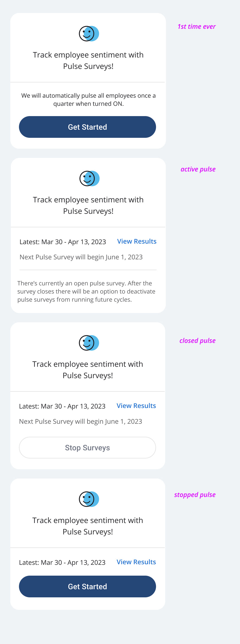Click smiley icon in active pulse card

(89, 178)
